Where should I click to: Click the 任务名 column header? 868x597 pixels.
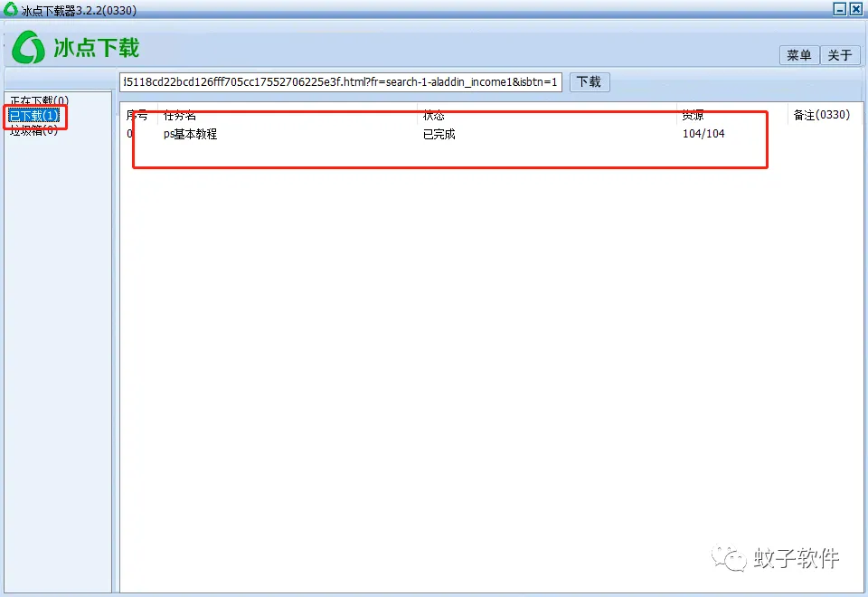pyautogui.click(x=179, y=115)
